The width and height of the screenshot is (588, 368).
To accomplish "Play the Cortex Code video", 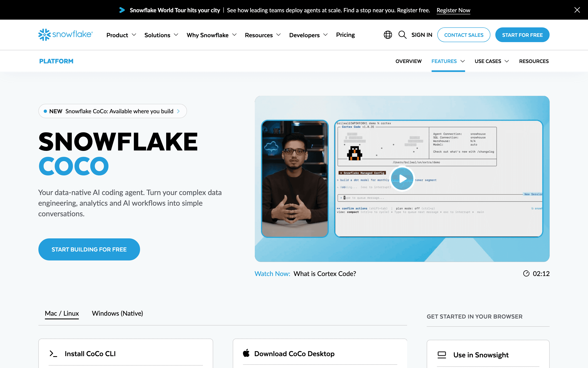I will [402, 179].
